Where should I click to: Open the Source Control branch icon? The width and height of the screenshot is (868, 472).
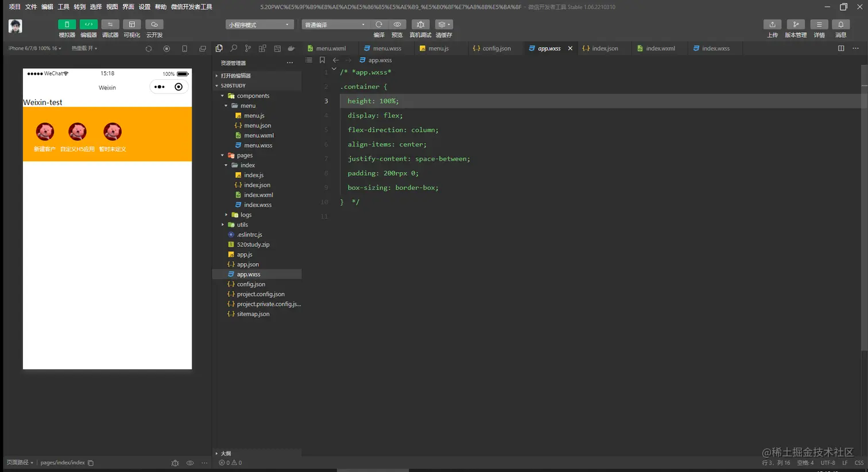click(x=247, y=48)
